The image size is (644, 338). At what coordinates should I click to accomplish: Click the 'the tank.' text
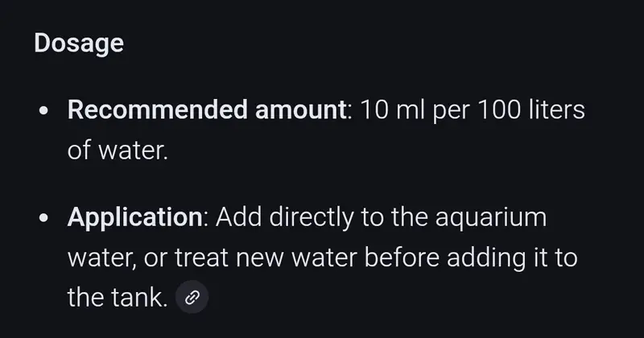117,299
